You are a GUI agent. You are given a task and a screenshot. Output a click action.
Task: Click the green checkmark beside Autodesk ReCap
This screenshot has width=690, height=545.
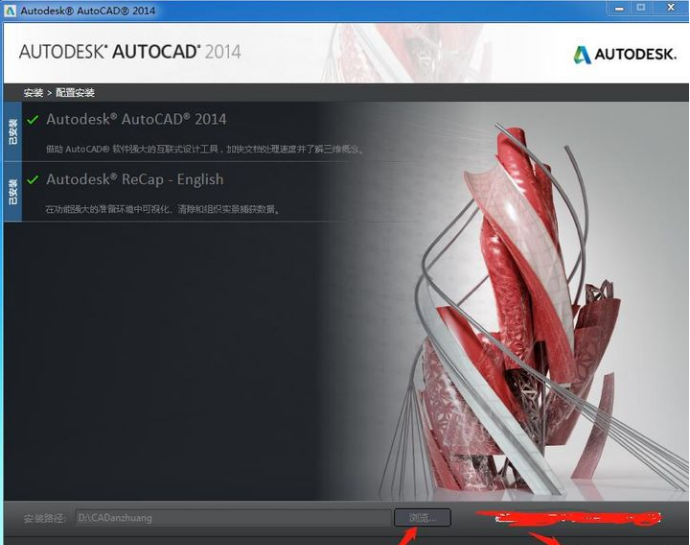coord(33,180)
